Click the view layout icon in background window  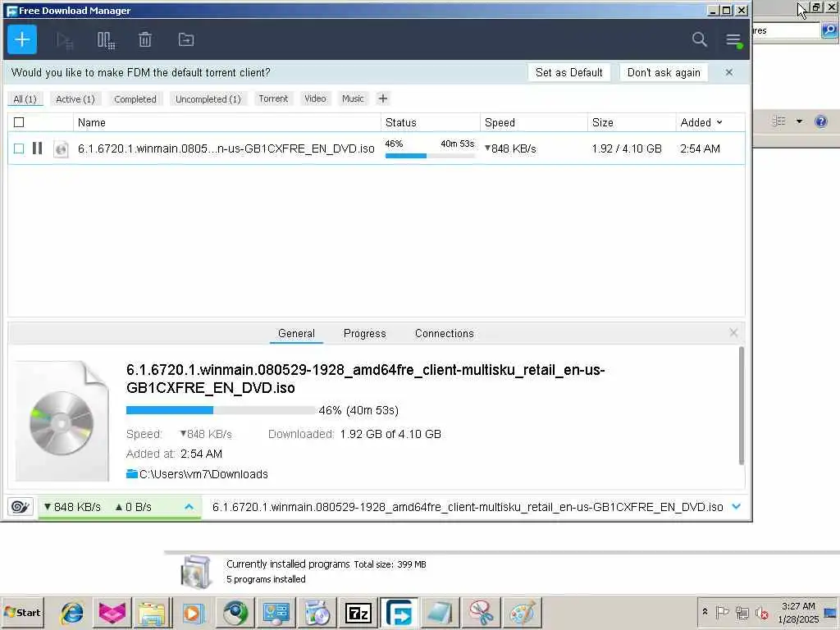(779, 121)
